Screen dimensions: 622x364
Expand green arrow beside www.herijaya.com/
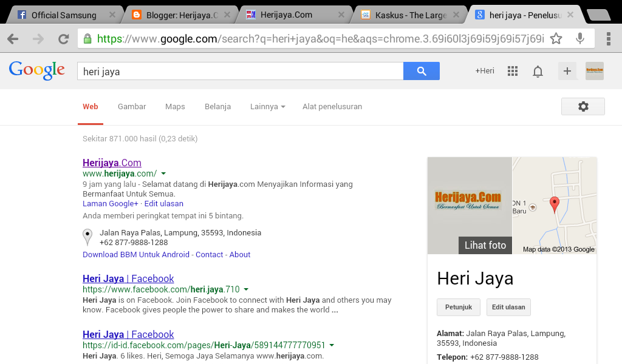(163, 174)
